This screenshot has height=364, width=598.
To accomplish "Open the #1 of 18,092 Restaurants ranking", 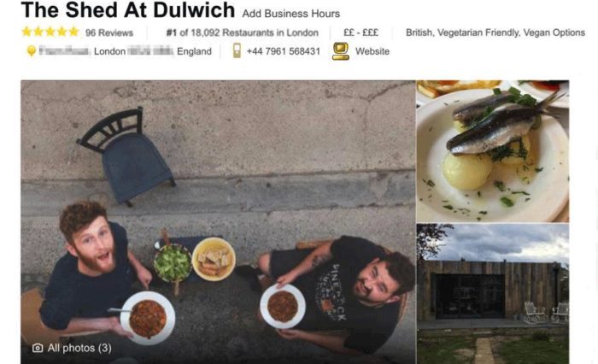I will point(243,32).
